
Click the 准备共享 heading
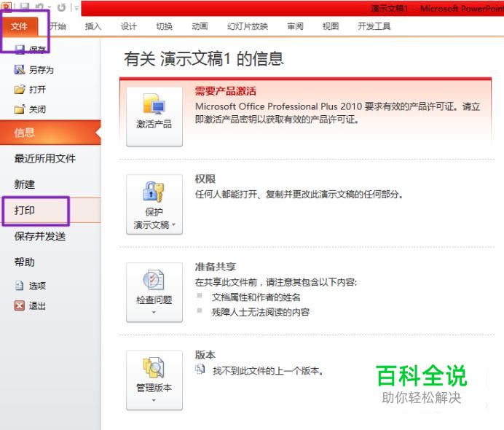point(216,267)
